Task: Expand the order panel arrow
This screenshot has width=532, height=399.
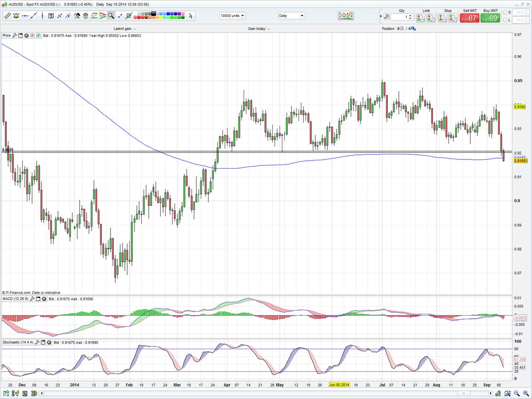Action: (x=381, y=17)
